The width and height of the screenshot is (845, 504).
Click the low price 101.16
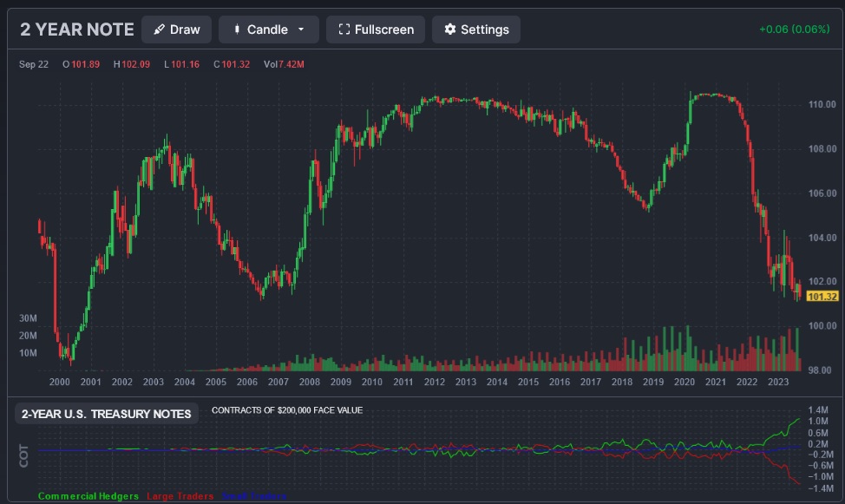(186, 64)
